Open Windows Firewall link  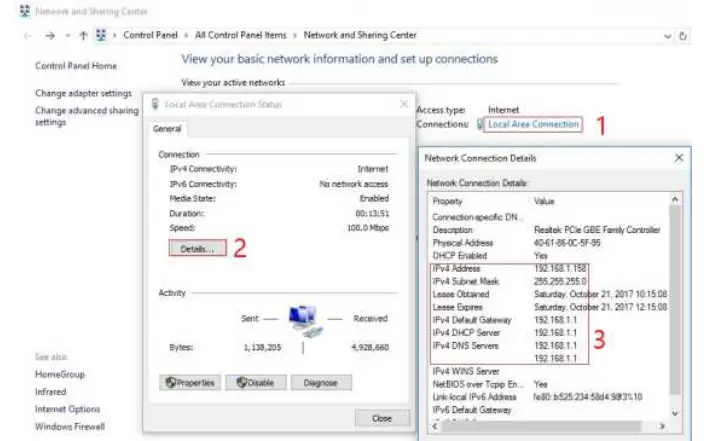pyautogui.click(x=70, y=426)
